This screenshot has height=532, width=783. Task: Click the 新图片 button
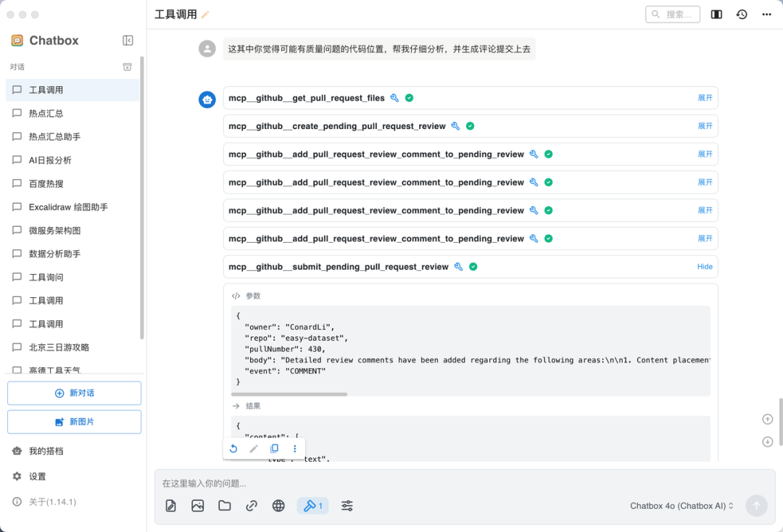(x=74, y=422)
